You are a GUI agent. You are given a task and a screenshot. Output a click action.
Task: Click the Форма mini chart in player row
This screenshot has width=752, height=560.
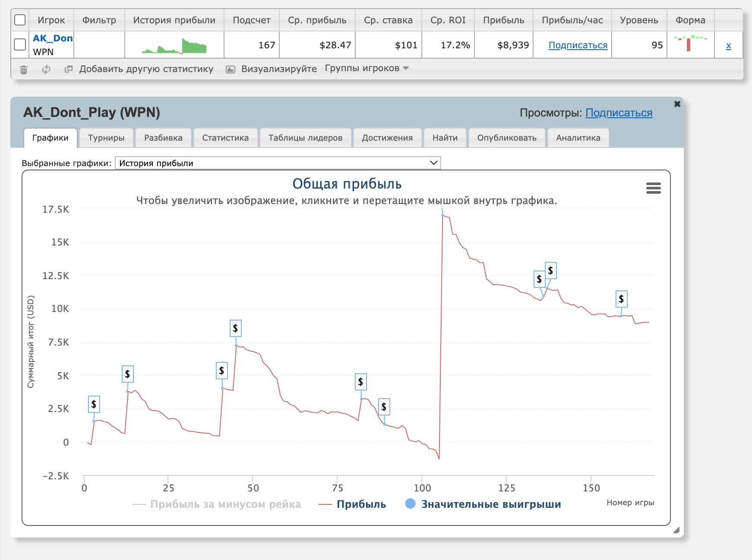[690, 44]
